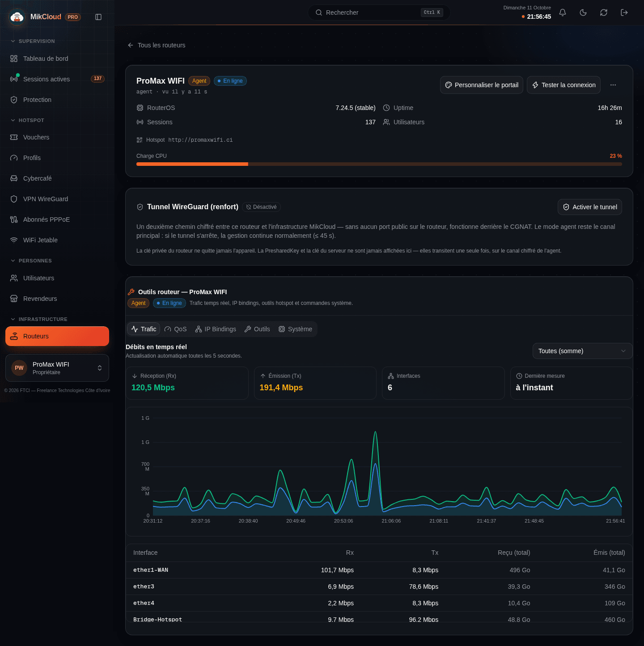Click Personnaliser le portail button
Image resolution: width=644 pixels, height=646 pixels.
[x=482, y=85]
